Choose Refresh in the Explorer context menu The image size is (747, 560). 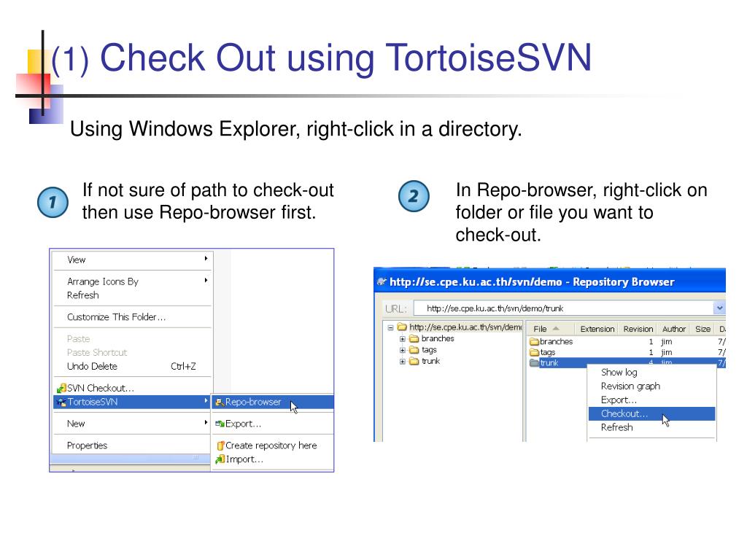click(133, 295)
